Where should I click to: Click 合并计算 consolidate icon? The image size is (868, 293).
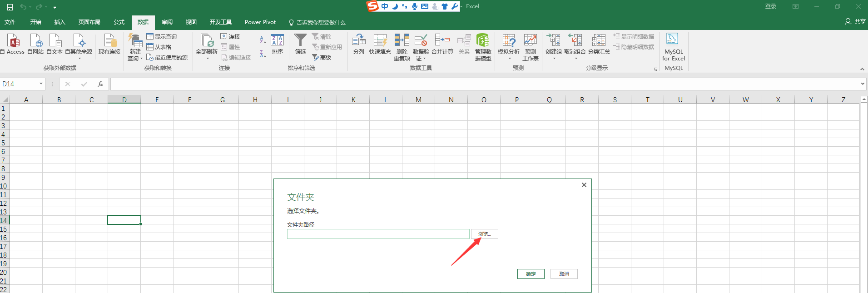(442, 44)
